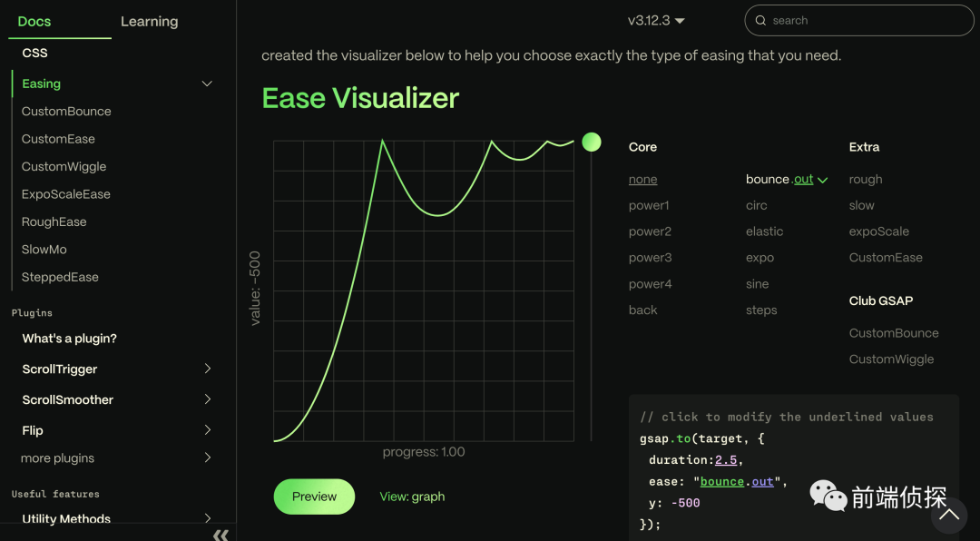The height and width of the screenshot is (541, 980).
Task: Select the bounce ease
Action: coord(768,180)
